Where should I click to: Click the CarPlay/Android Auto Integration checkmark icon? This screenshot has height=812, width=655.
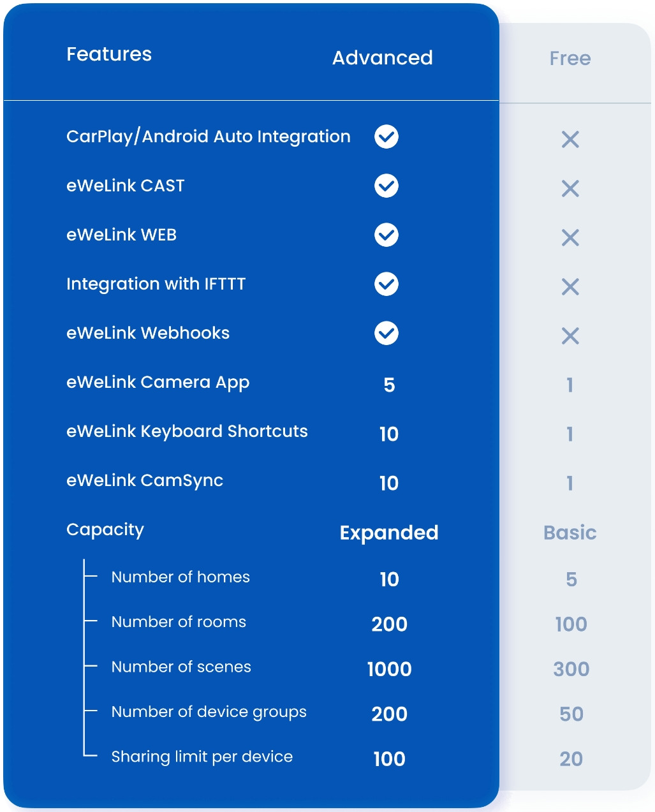point(386,137)
